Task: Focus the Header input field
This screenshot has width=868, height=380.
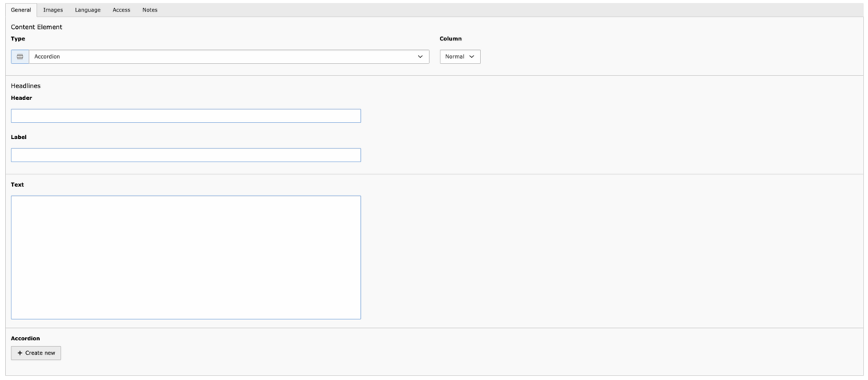Action: [x=185, y=116]
